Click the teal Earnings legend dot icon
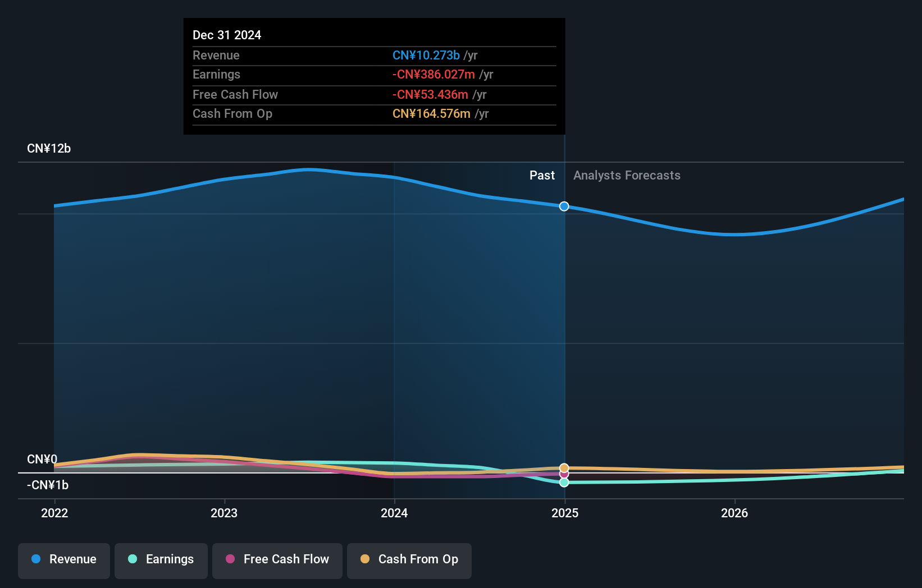The image size is (922, 588). 132,559
